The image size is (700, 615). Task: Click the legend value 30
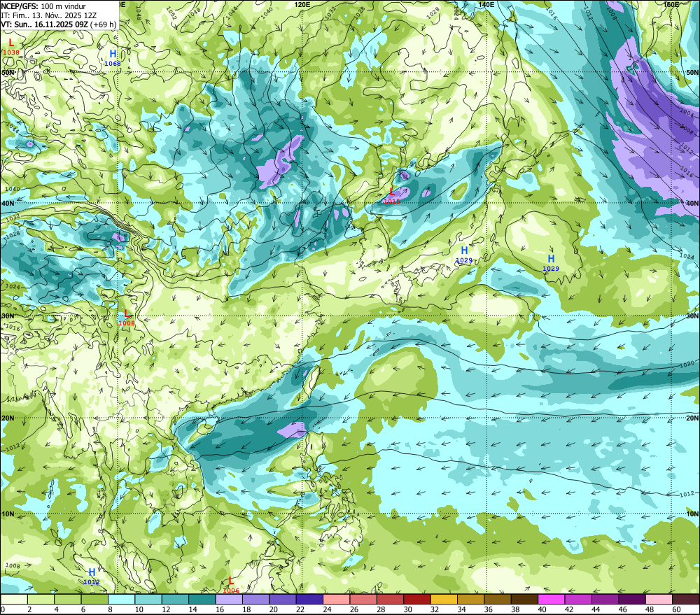[x=407, y=609]
